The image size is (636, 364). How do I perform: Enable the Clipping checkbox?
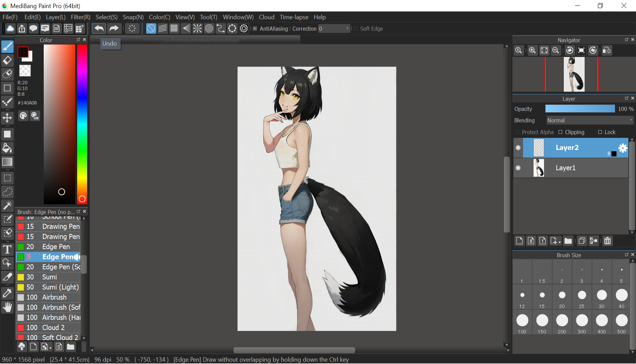tap(560, 132)
